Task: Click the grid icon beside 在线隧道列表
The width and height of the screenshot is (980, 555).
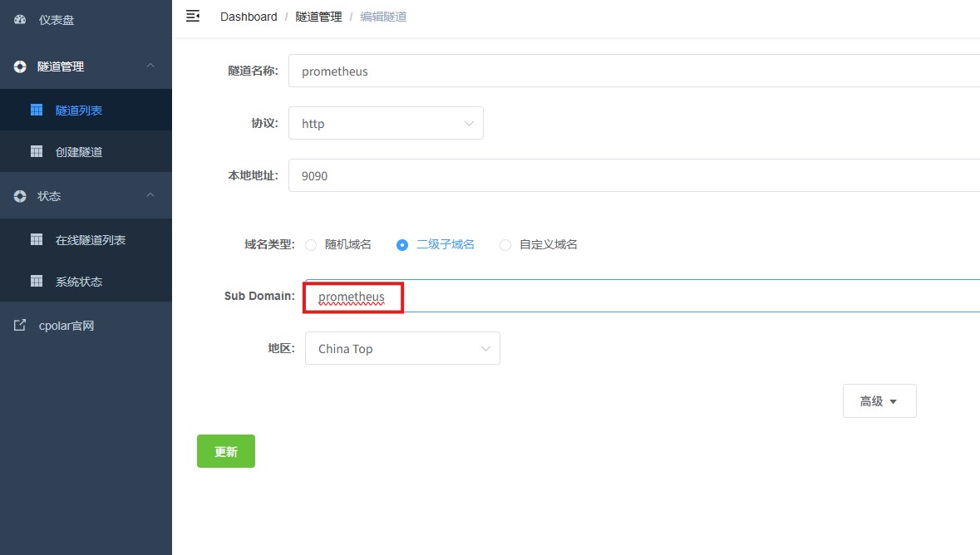Action: [x=37, y=239]
